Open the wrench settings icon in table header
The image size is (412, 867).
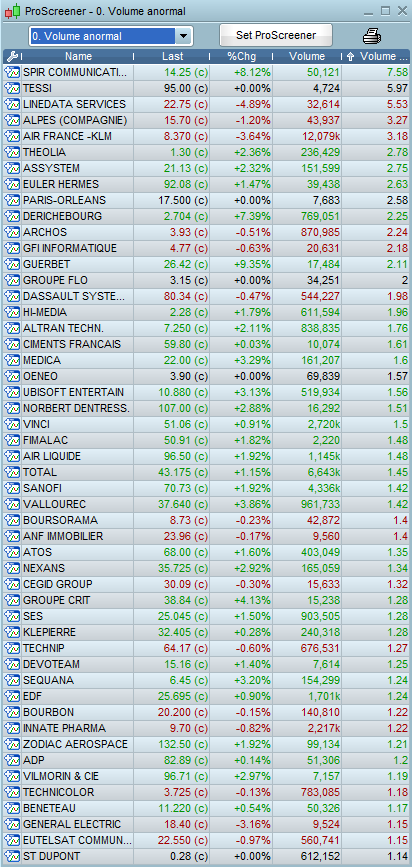point(12,56)
